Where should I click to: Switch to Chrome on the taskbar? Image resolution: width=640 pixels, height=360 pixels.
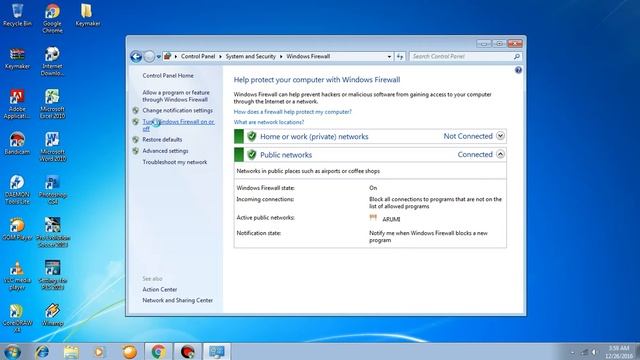(158, 352)
